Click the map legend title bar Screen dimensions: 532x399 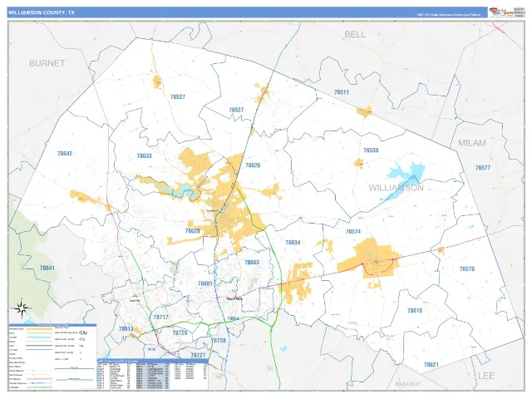pos(52,325)
